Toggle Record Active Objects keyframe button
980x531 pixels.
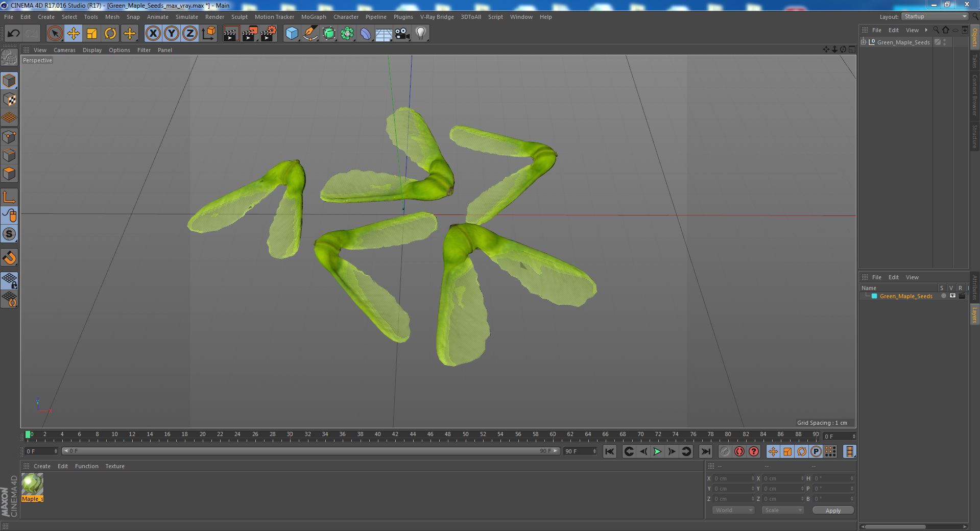[x=725, y=451]
